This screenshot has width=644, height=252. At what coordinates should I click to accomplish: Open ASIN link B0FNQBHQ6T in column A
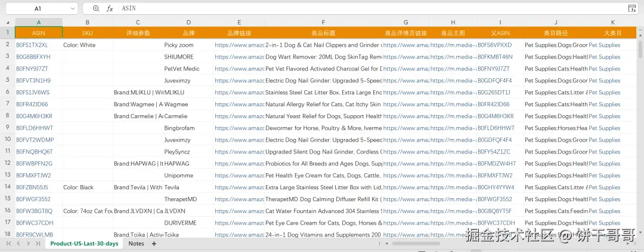tap(35, 152)
